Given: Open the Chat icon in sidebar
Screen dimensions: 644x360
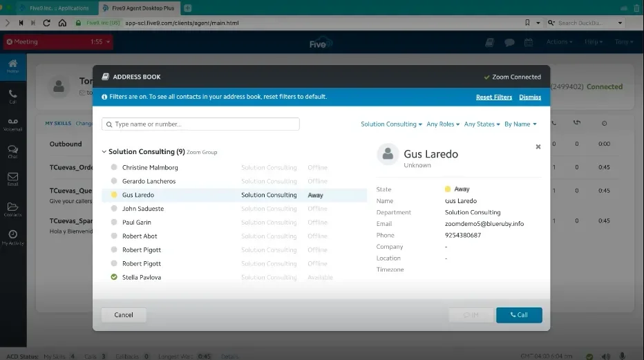Looking at the screenshot, I should (x=12, y=151).
